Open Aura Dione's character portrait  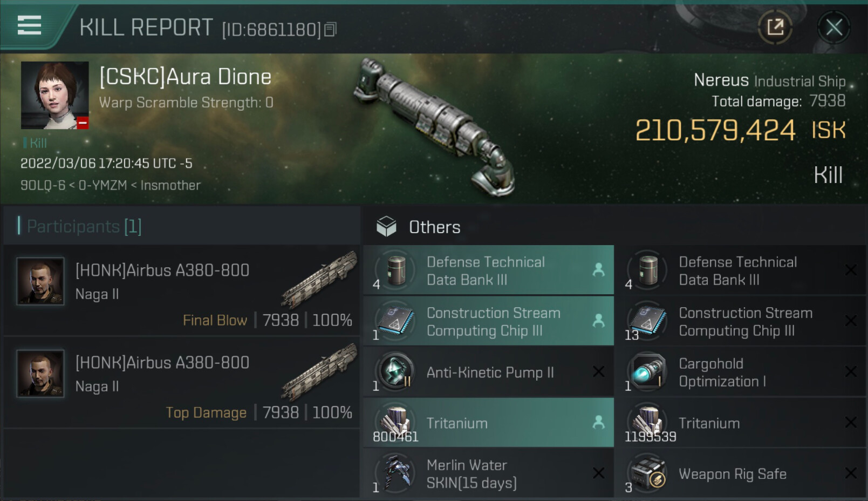pos(54,95)
